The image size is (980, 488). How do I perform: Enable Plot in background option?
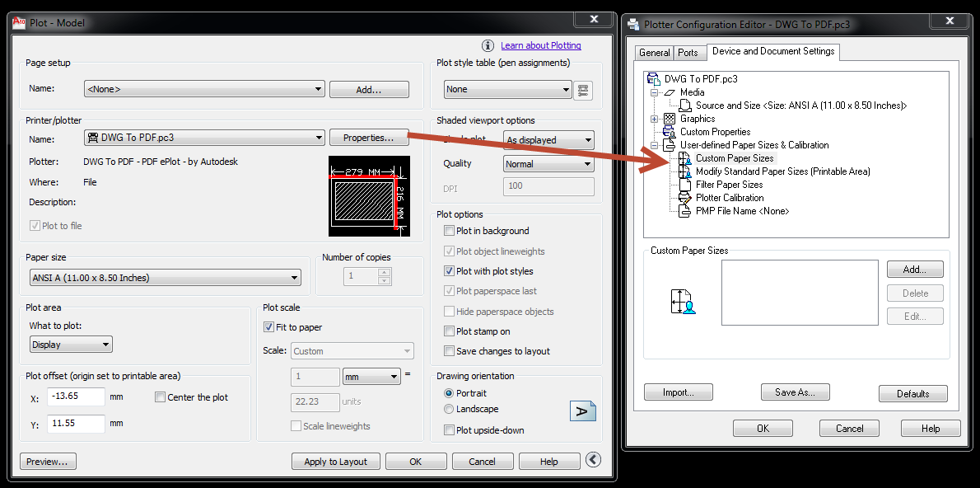[x=449, y=231]
